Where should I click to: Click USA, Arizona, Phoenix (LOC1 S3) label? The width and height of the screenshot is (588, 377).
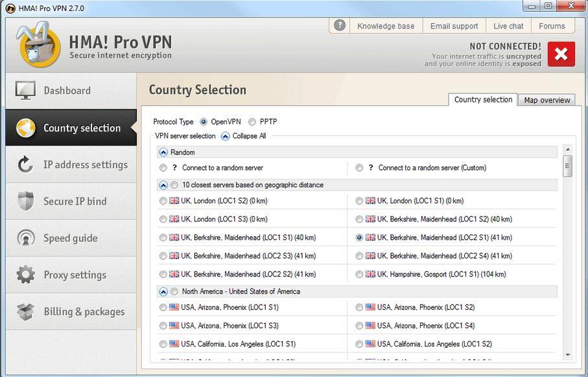coord(229,326)
